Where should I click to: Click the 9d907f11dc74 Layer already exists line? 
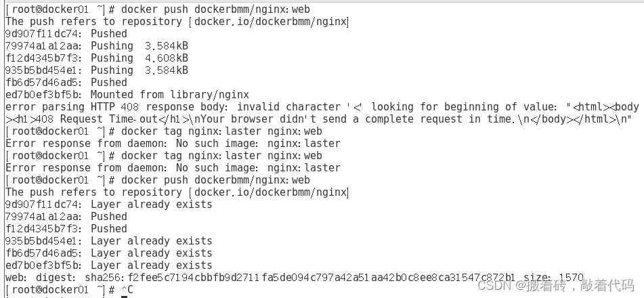pyautogui.click(x=109, y=205)
